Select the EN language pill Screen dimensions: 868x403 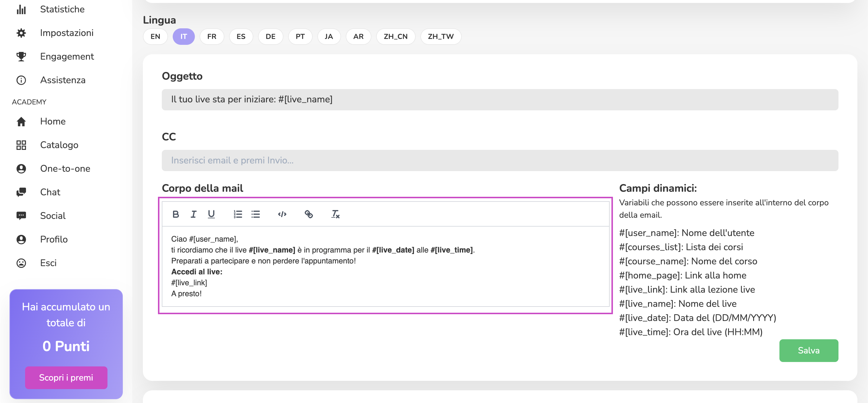pos(155,36)
